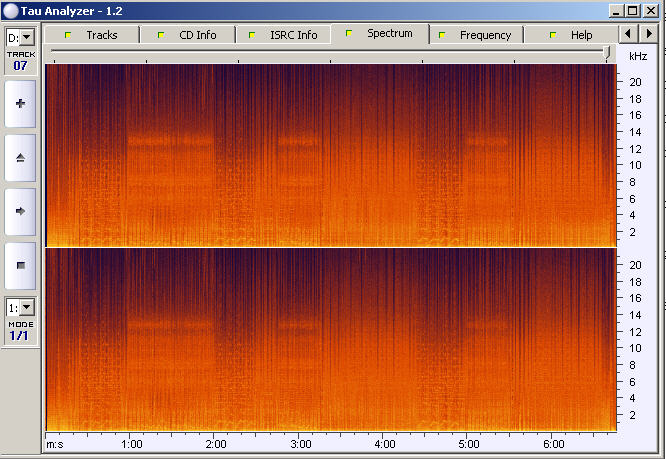This screenshot has width=666, height=459.
Task: Click the right arrow start button
Action: (x=21, y=211)
